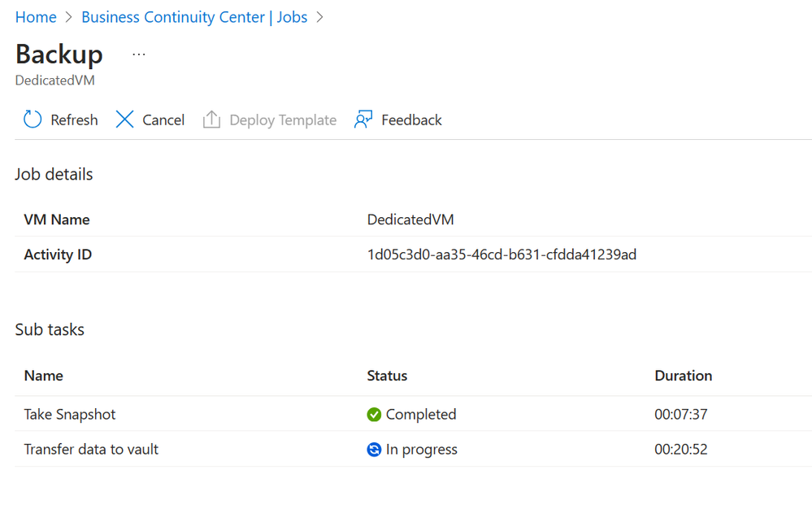
Task: Select Transfer data to vault row
Action: point(413,449)
